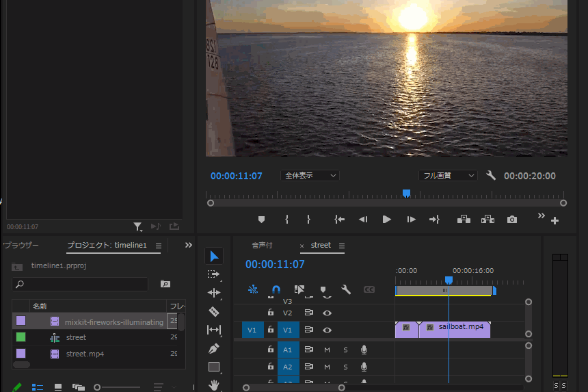Screen dimensions: 588x392
Task: Click green label swatch for street
Action: click(21, 337)
